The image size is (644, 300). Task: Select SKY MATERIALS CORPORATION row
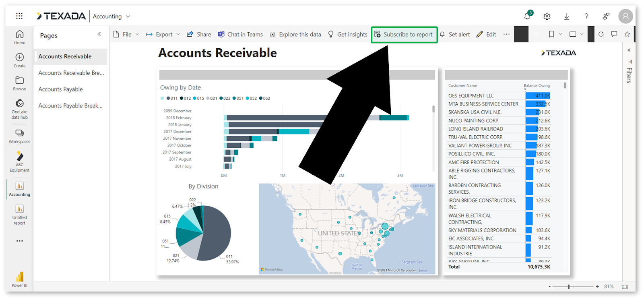point(499,230)
